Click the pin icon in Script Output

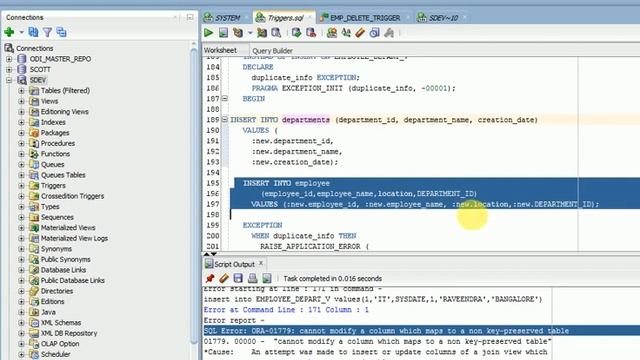point(210,278)
